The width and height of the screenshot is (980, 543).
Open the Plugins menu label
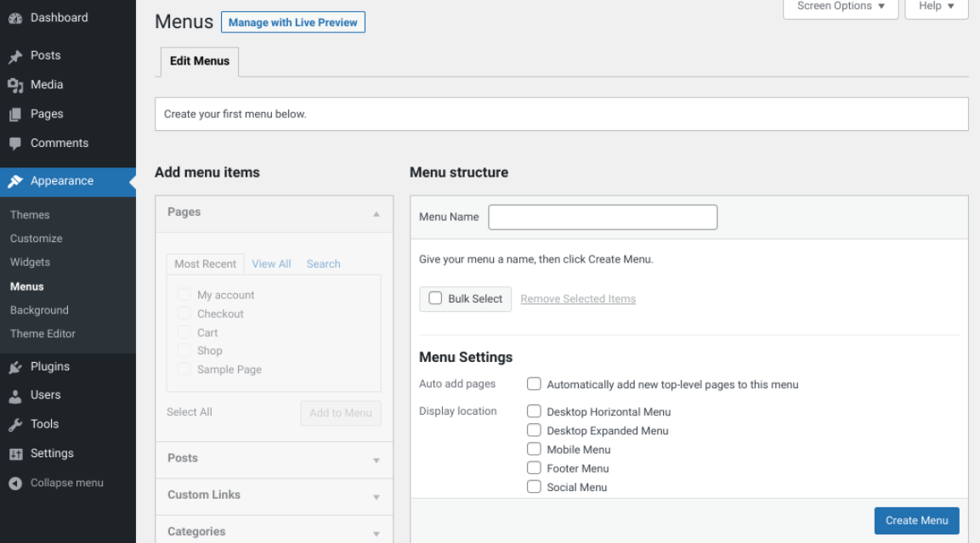50,366
